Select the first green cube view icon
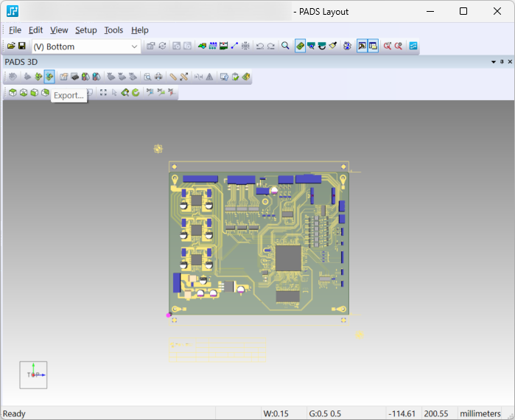The height and width of the screenshot is (420, 515). tap(13, 93)
